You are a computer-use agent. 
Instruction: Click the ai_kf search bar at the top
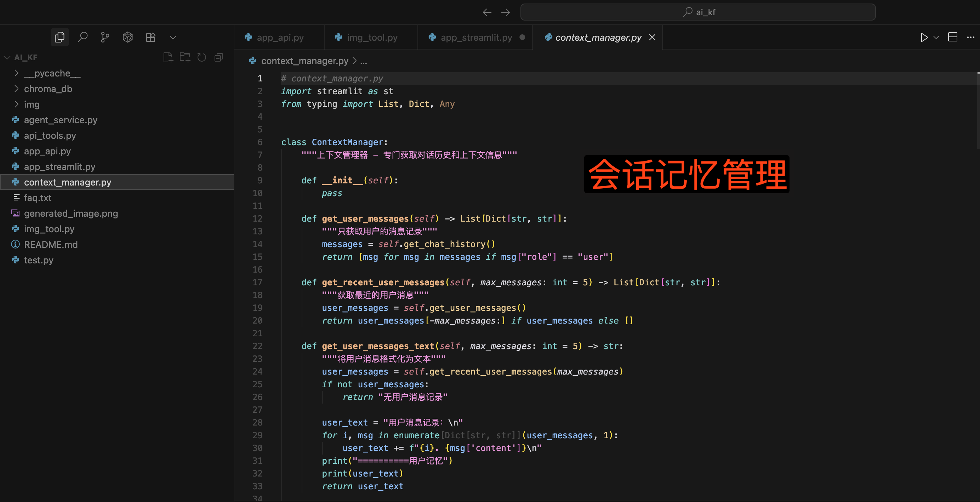(x=698, y=12)
